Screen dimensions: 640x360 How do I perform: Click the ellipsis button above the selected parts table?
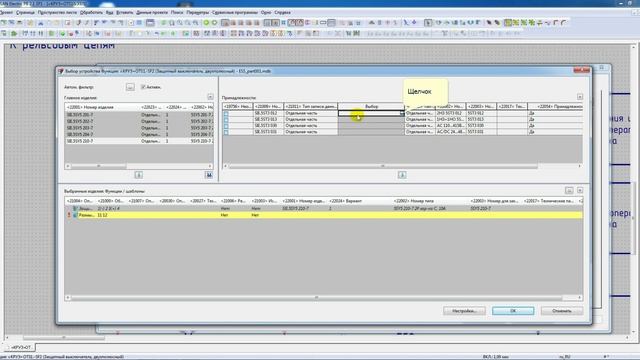(x=569, y=191)
